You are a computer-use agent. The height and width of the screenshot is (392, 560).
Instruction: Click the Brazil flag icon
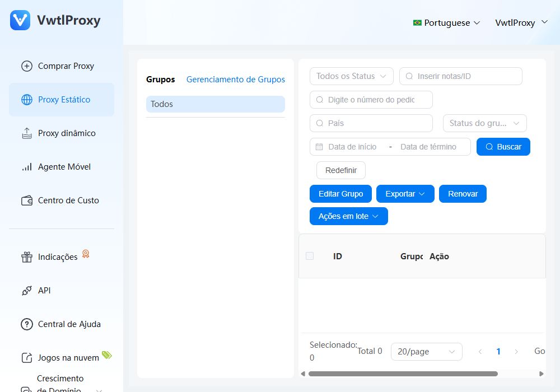[x=417, y=23]
